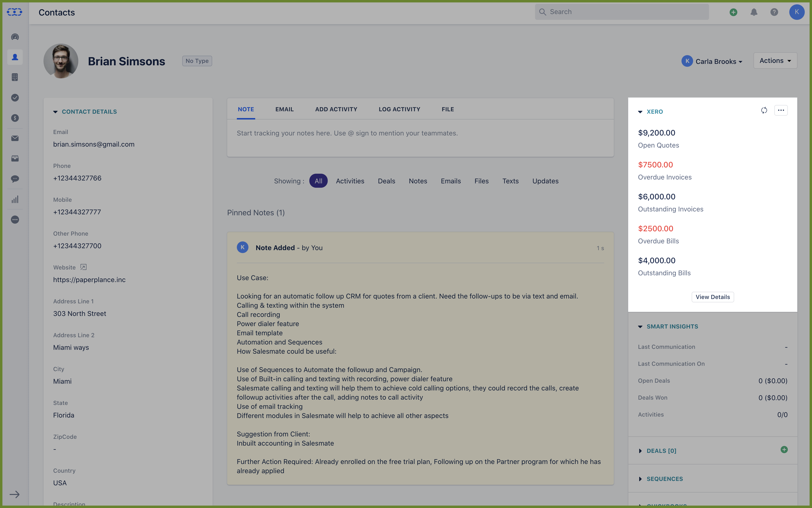Open the notifications bell
The height and width of the screenshot is (508, 812).
click(x=754, y=12)
